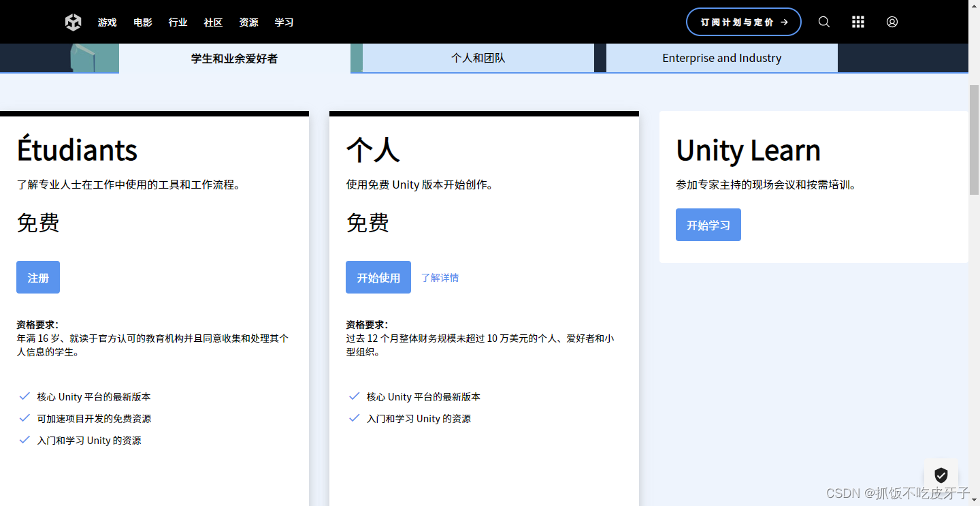
Task: Click the Unity logo icon
Action: pyautogui.click(x=73, y=22)
